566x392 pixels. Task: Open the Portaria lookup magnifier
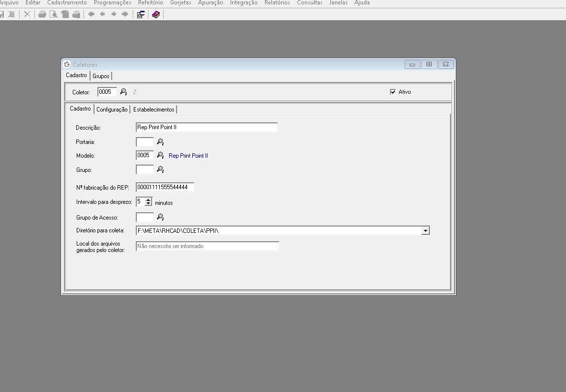click(160, 142)
